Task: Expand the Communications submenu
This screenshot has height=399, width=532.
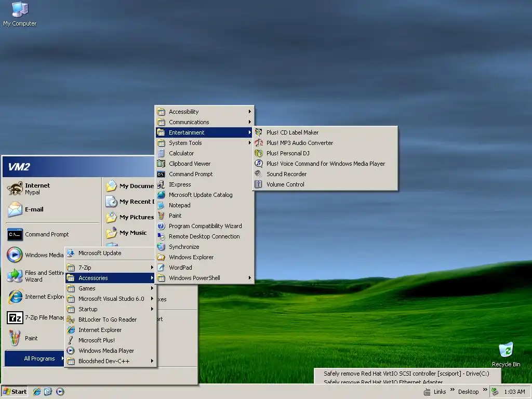Action: [x=205, y=122]
